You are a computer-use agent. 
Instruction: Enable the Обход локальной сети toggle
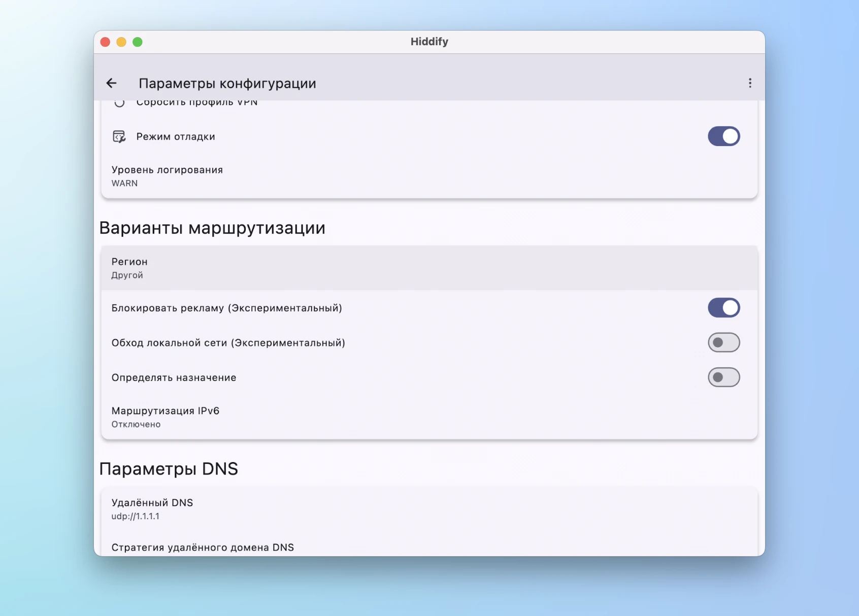coord(724,343)
